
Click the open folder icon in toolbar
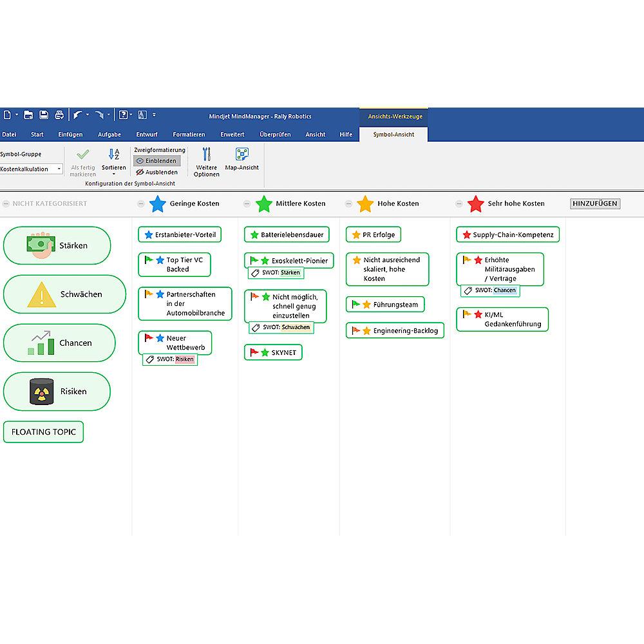pyautogui.click(x=28, y=115)
